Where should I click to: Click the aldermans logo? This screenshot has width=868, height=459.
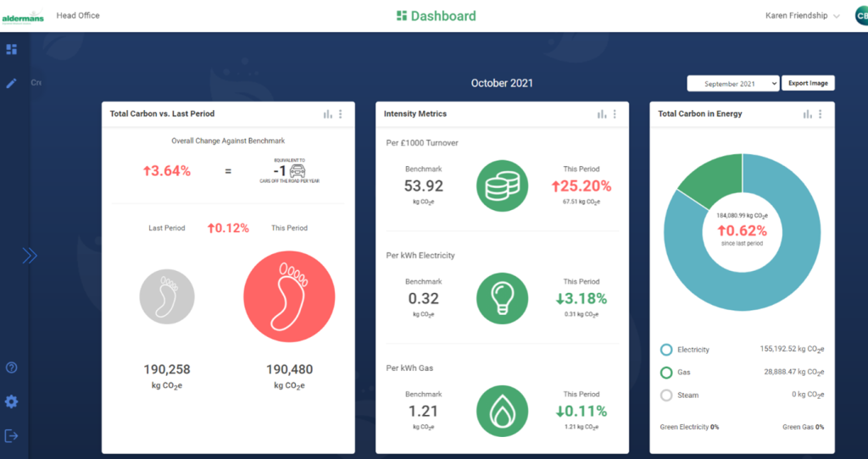click(x=23, y=16)
